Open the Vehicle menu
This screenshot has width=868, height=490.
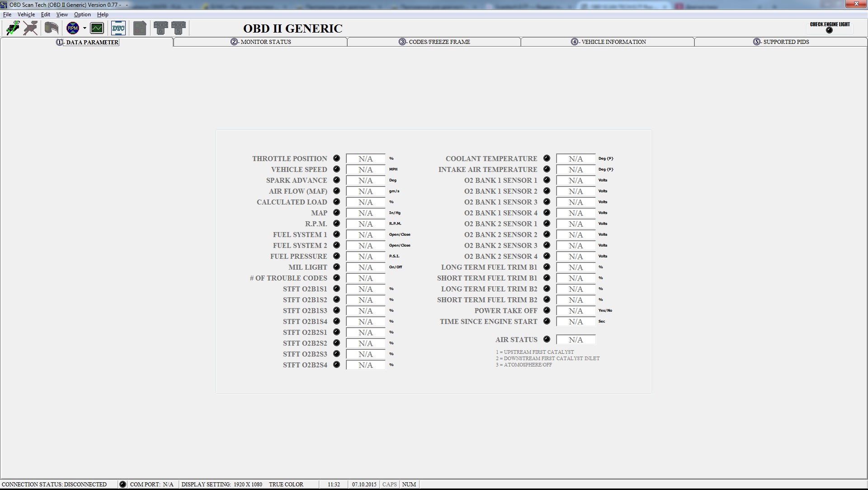click(26, 14)
